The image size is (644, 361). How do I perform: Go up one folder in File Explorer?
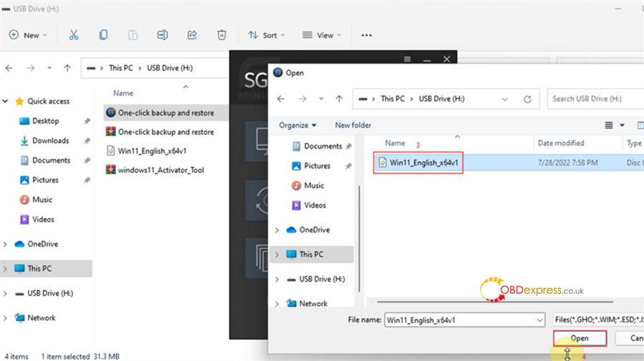coord(67,68)
